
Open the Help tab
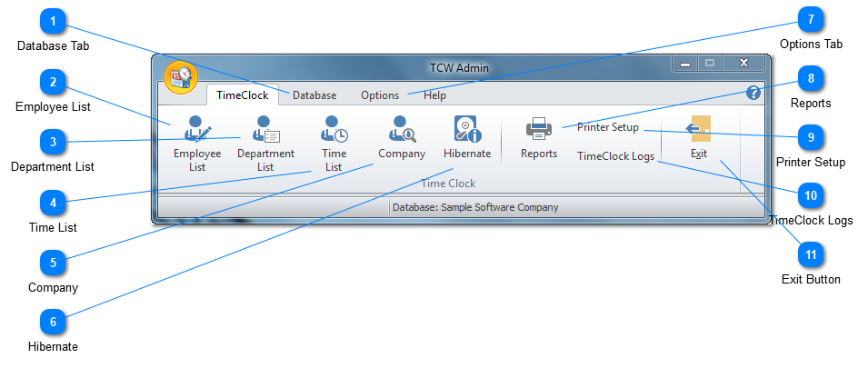click(x=434, y=95)
